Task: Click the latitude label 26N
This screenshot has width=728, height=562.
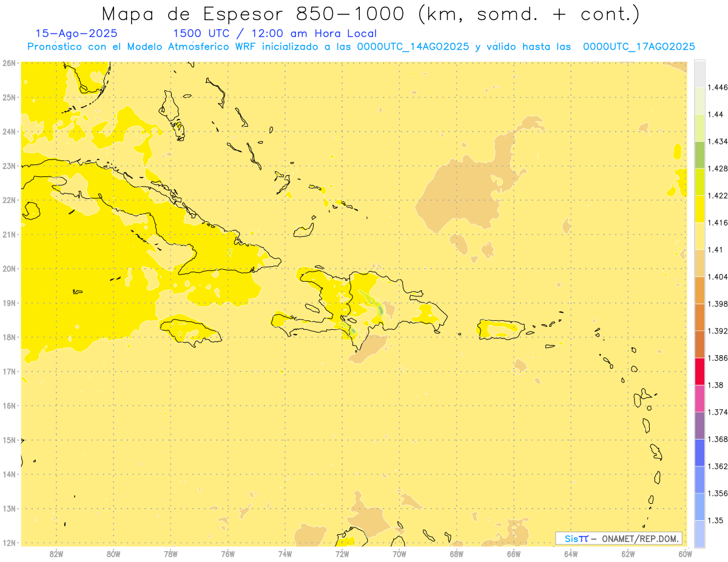Action: (9, 63)
